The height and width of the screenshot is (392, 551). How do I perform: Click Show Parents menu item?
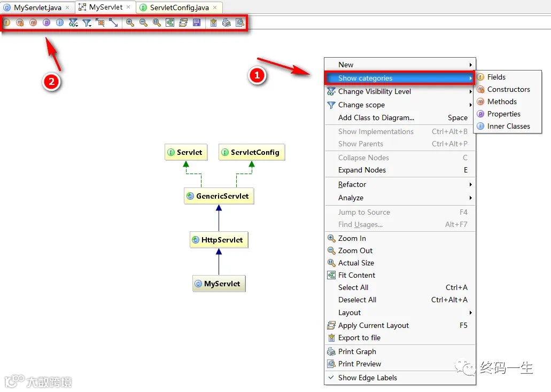400,144
